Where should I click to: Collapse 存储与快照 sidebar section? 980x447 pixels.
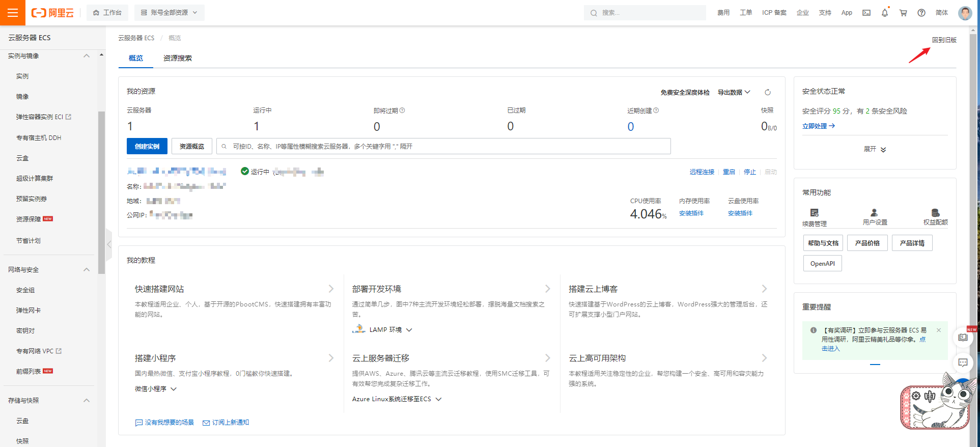point(87,401)
